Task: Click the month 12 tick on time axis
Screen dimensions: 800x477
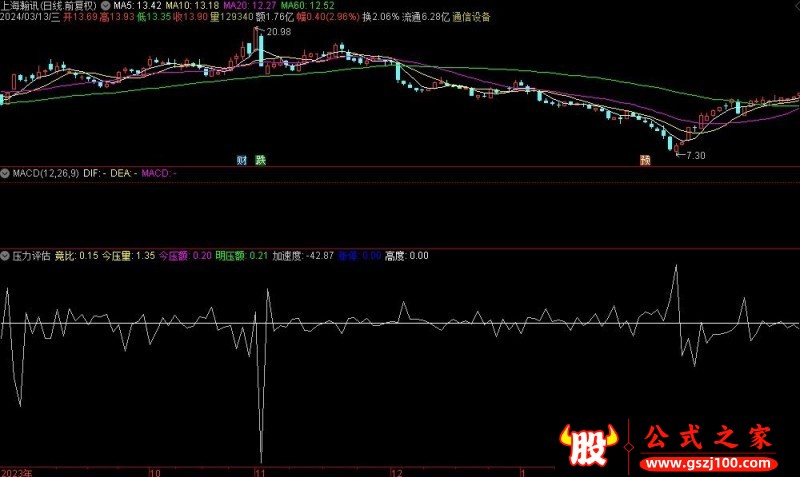Action: (x=396, y=472)
